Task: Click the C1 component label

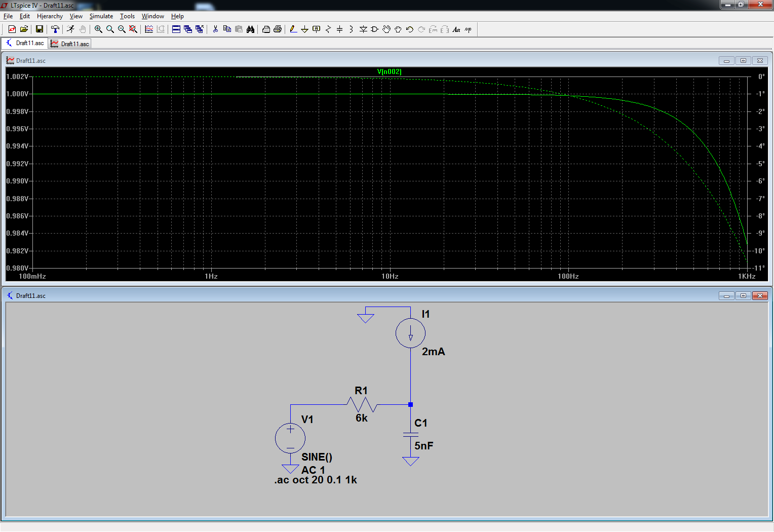Action: [421, 423]
